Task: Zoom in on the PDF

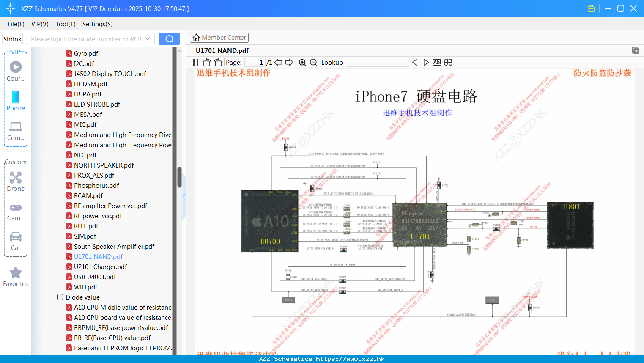Action: (302, 62)
